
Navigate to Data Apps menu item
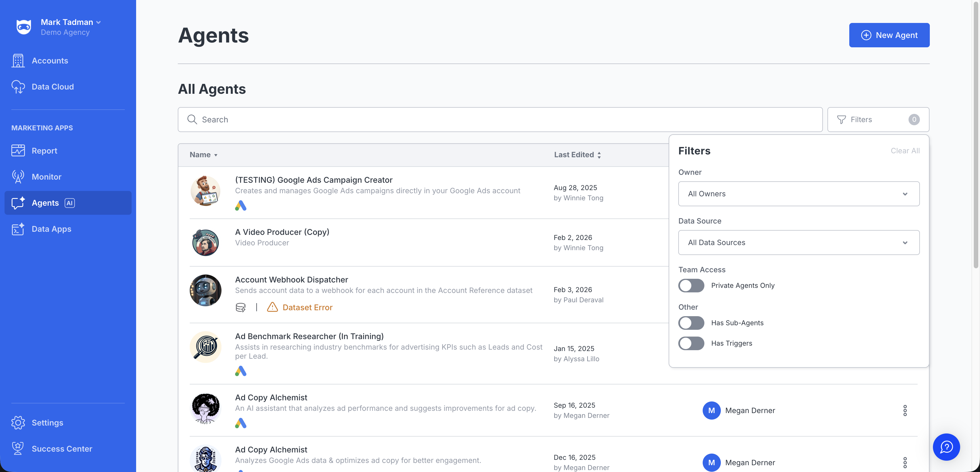tap(51, 229)
